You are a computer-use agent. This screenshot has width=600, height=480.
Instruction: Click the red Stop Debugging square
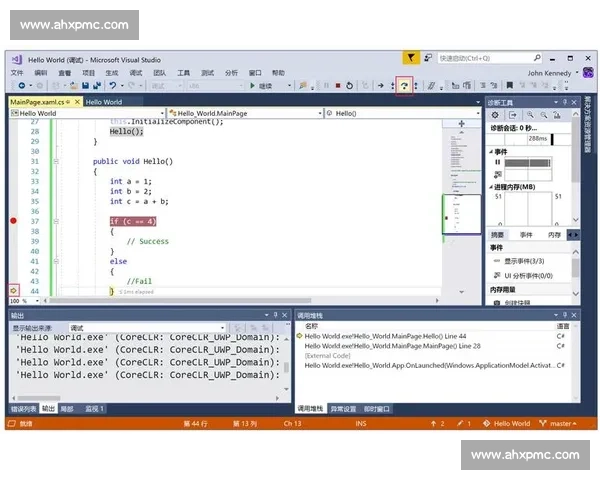(338, 85)
